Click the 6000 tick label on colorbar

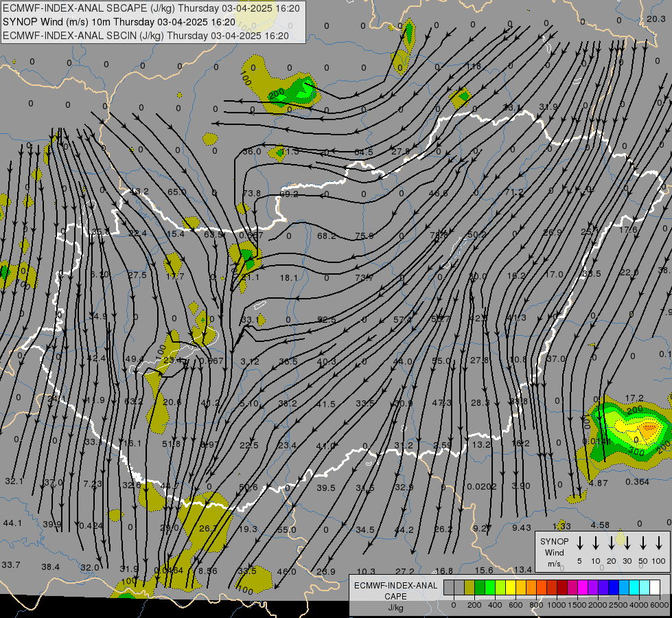pyautogui.click(x=660, y=605)
